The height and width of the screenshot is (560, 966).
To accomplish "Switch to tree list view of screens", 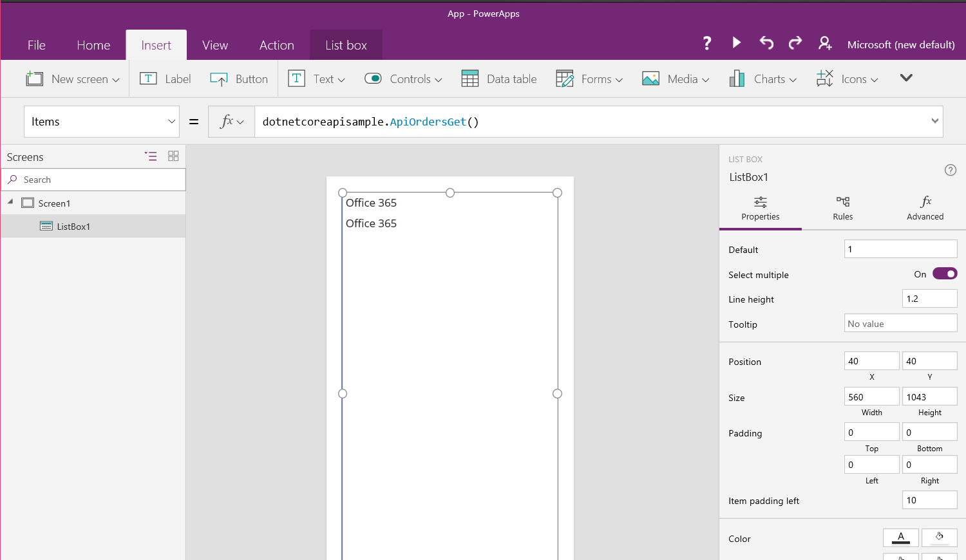I will click(x=151, y=156).
